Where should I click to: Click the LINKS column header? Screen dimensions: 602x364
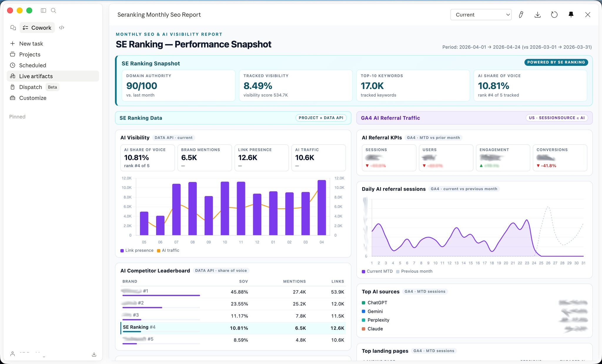point(338,281)
